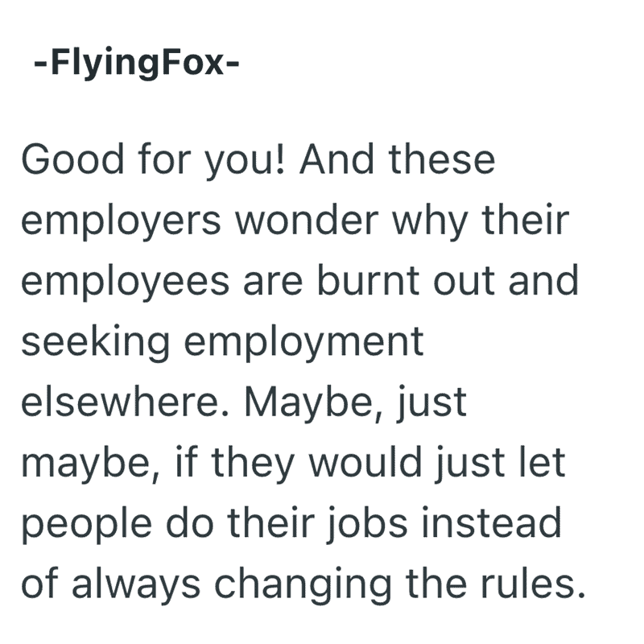Click the word "rules." ending the comment
This screenshot has height=644, width=644.
(x=533, y=583)
